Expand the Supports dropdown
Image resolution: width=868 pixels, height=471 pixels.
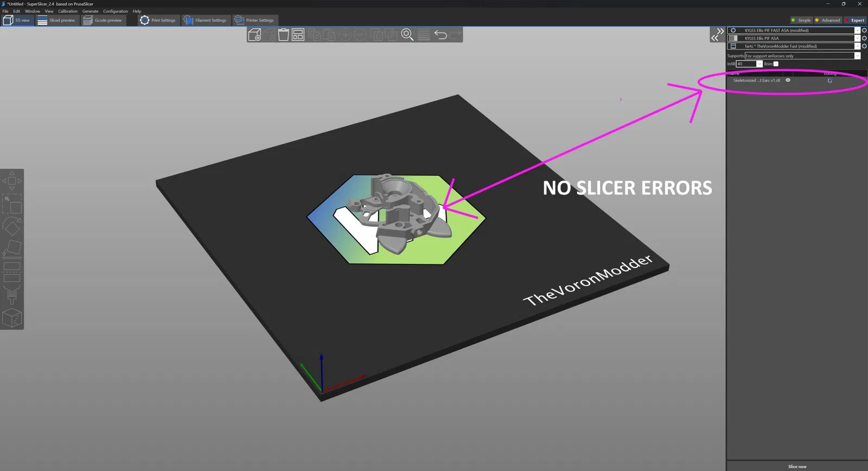pos(857,56)
